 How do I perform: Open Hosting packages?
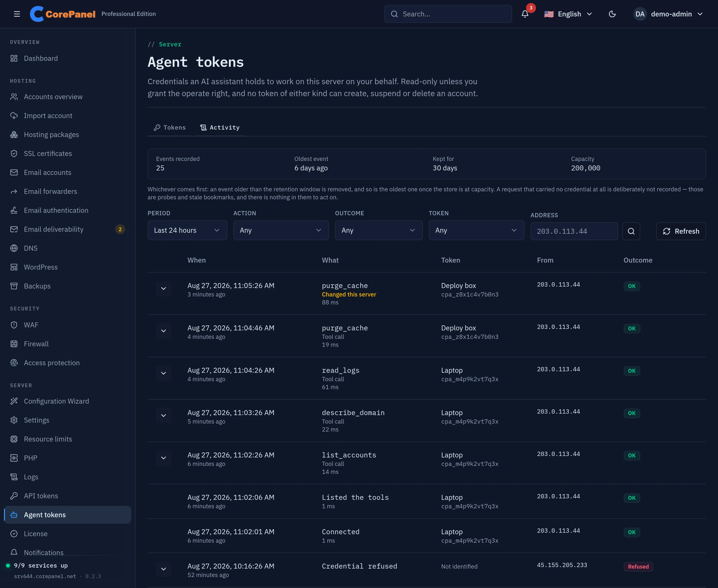pos(67,135)
